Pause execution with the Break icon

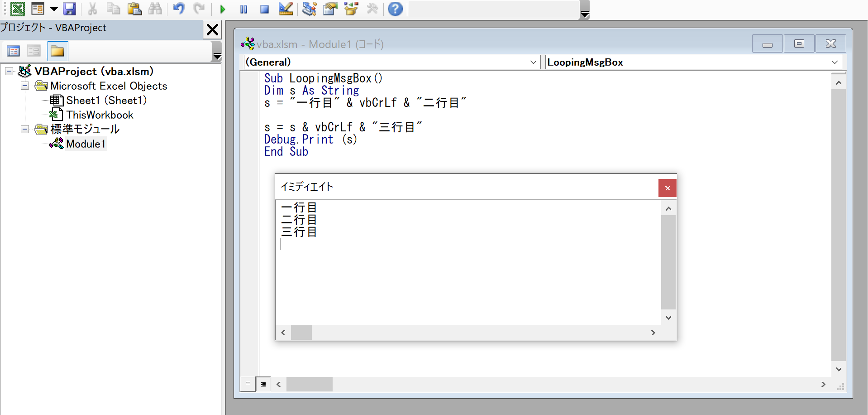tap(243, 9)
